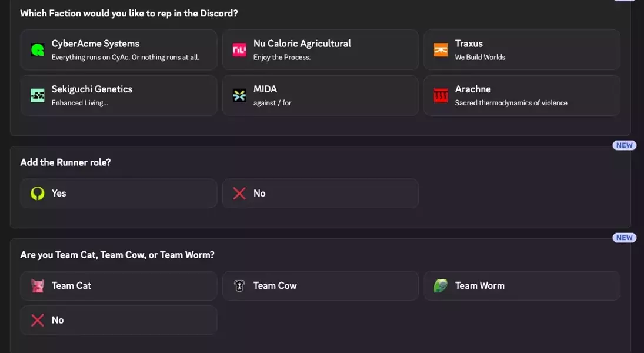Screen dimensions: 644x353
Task: Click the orange Traxus faction logo
Action: click(x=441, y=50)
